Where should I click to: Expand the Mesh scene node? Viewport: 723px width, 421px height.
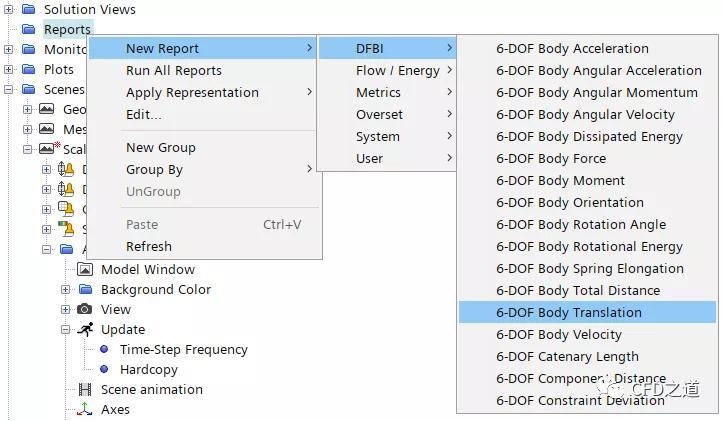coord(28,129)
